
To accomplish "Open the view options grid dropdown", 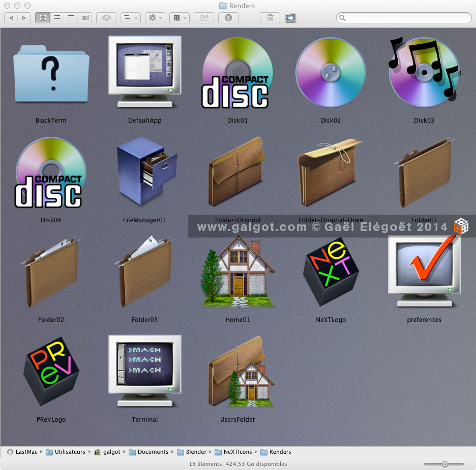I will coord(179,18).
